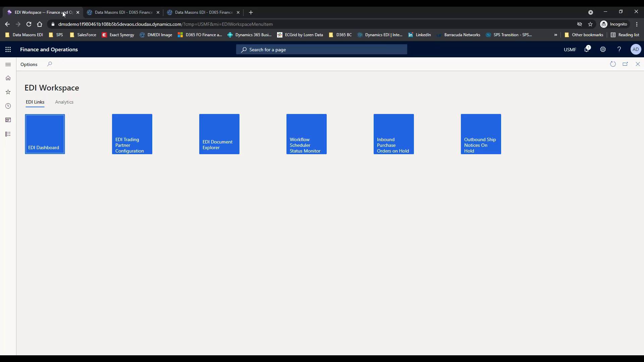This screenshot has width=644, height=362.
Task: Open the EDI Dashboard tile
Action: [x=45, y=134]
